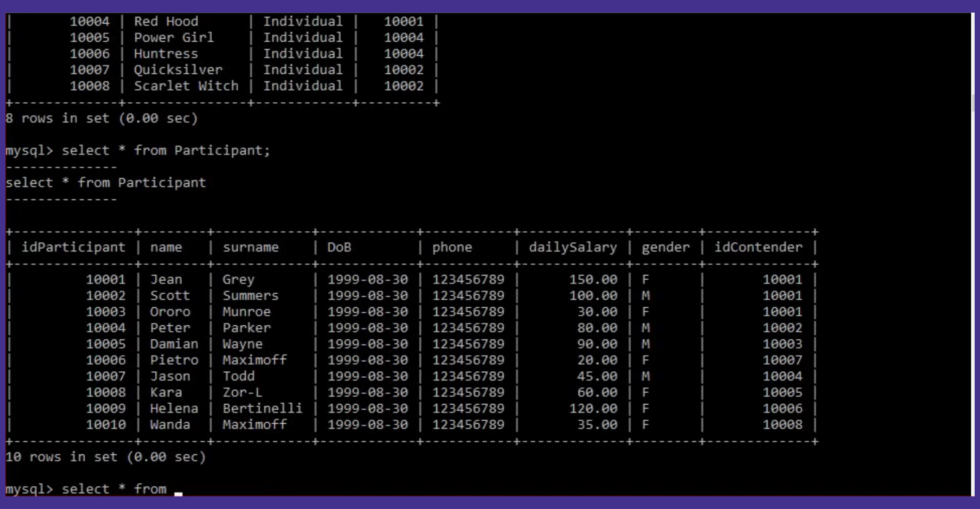Screen dimensions: 980x509
Task: Select the name 'Helena'
Action: coord(174,408)
